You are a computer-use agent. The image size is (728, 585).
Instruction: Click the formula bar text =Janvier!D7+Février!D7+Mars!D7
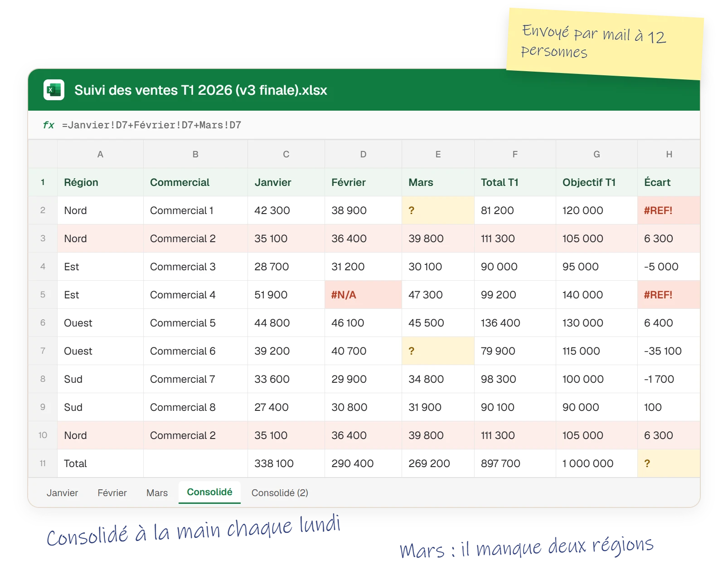151,125
